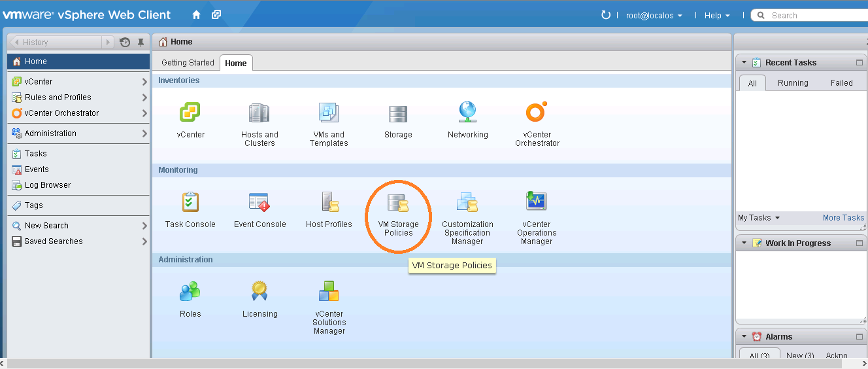Select the All tab in Recent Tasks
The width and height of the screenshot is (868, 369).
point(752,83)
